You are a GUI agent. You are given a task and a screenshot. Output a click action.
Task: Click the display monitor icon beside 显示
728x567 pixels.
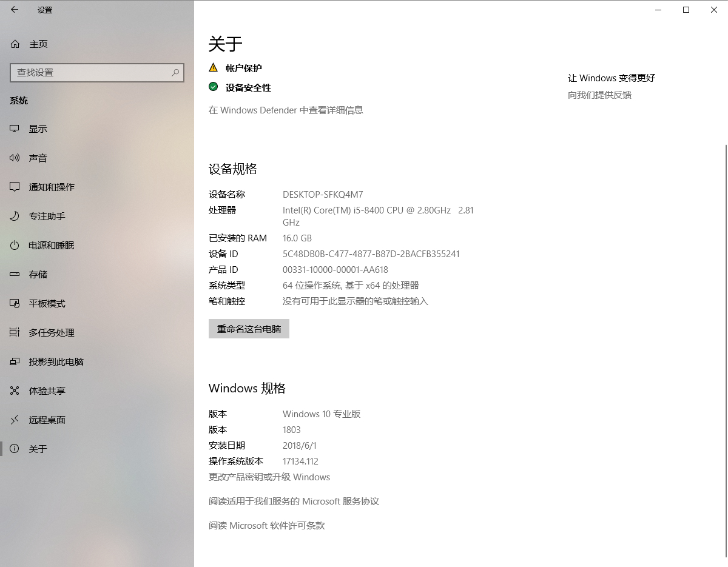15,129
